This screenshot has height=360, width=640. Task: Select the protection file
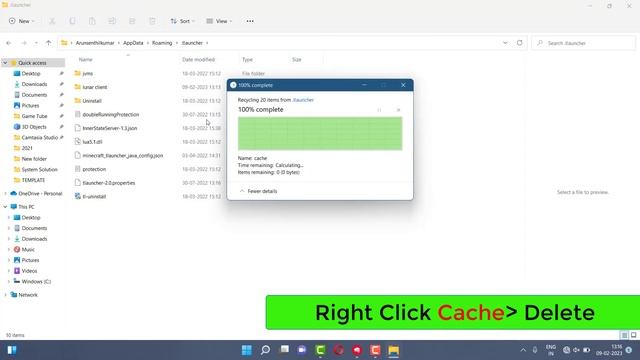tap(94, 169)
